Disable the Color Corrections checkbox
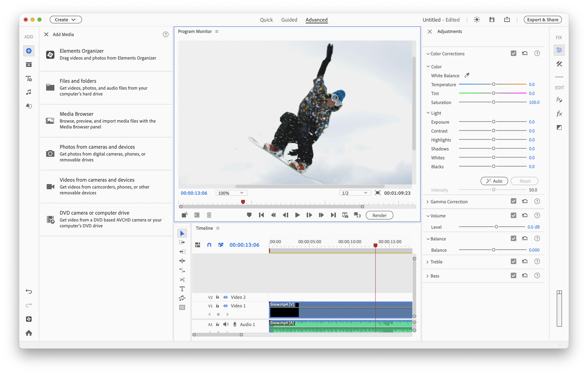The height and width of the screenshot is (374, 588). 514,53
